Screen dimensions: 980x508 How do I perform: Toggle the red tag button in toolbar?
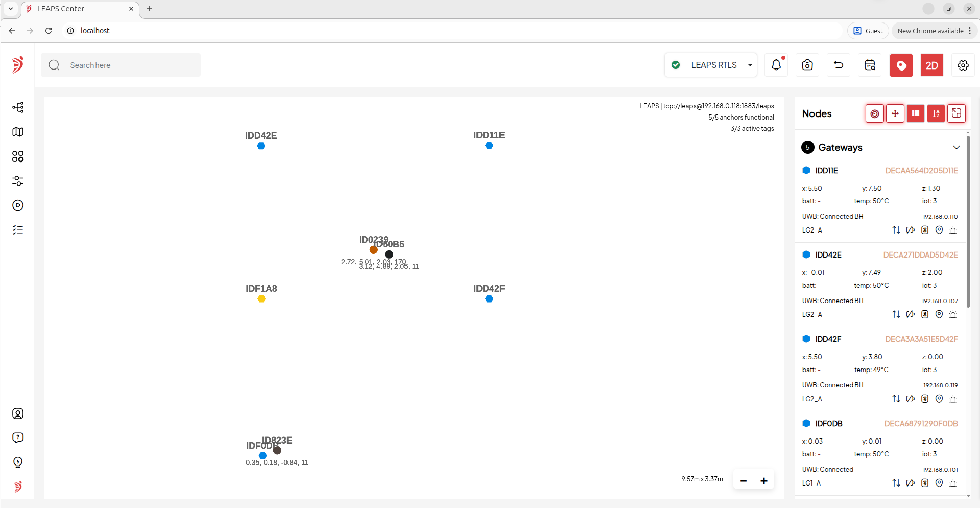pos(901,65)
